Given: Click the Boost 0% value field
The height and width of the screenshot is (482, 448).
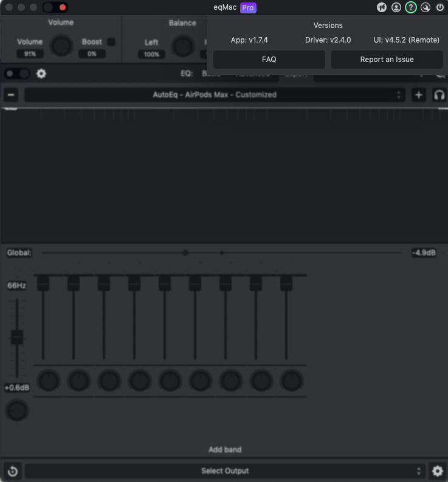Looking at the screenshot, I should (92, 54).
